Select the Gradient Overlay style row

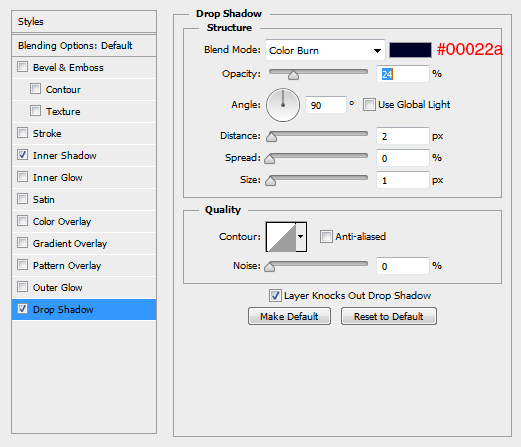84,243
